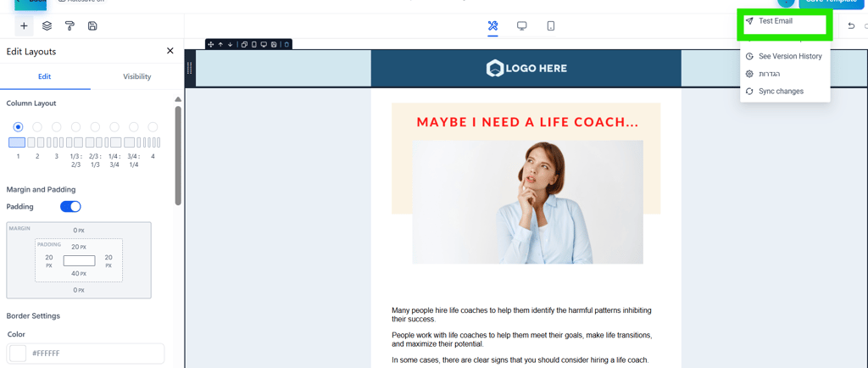Click the gear icon beside הגדרות

click(x=749, y=74)
